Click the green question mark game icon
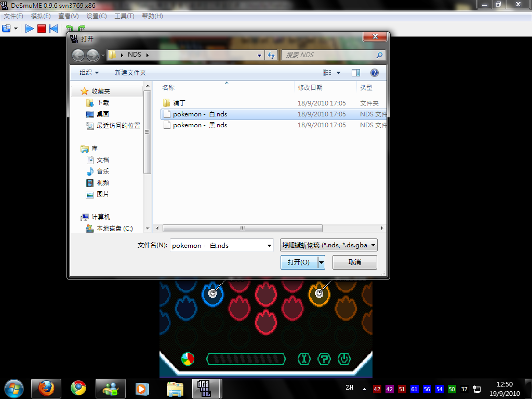Image resolution: width=532 pixels, height=399 pixels. point(324,358)
